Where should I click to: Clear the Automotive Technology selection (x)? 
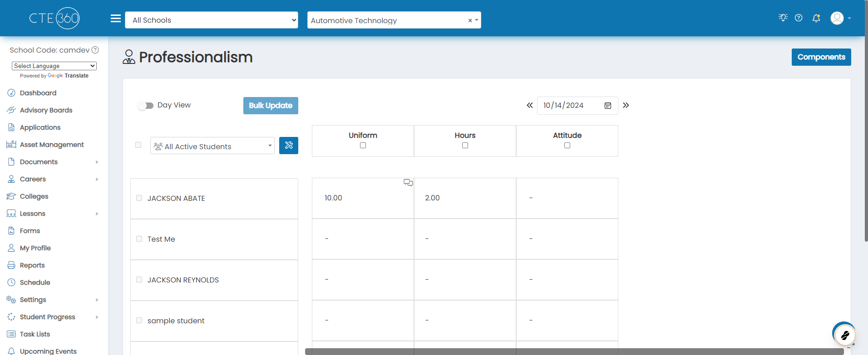pos(470,20)
